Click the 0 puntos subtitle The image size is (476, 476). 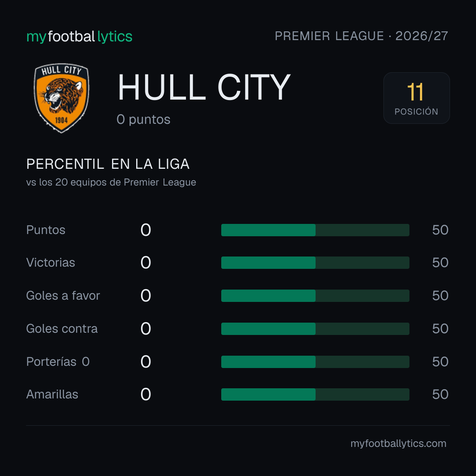point(143,119)
